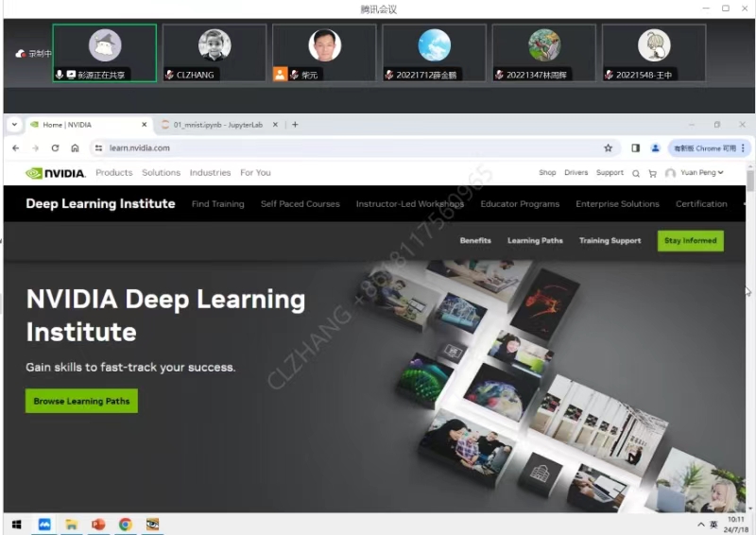Open the Solutions menu
The height and width of the screenshot is (535, 756).
161,173
